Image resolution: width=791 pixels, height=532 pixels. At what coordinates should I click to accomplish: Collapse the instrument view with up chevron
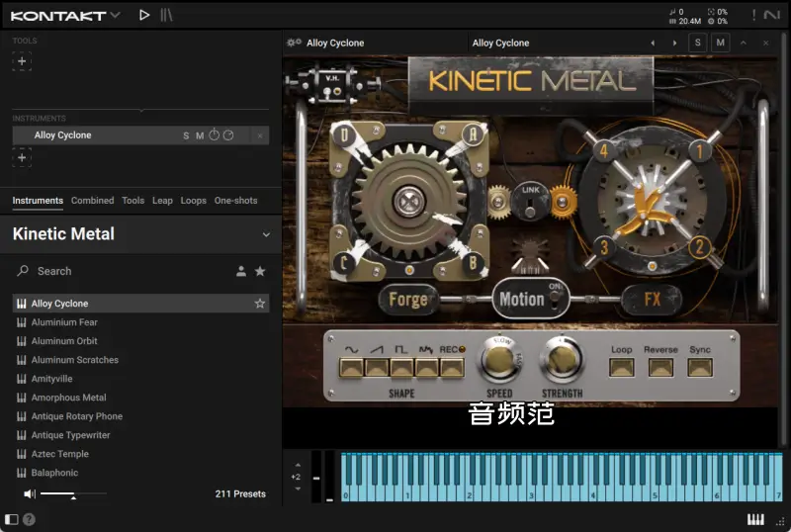pos(744,43)
